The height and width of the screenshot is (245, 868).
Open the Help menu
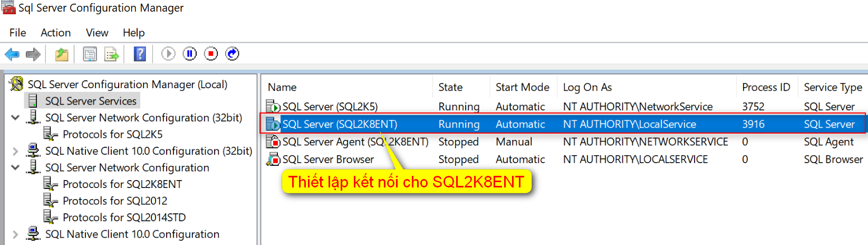point(133,33)
